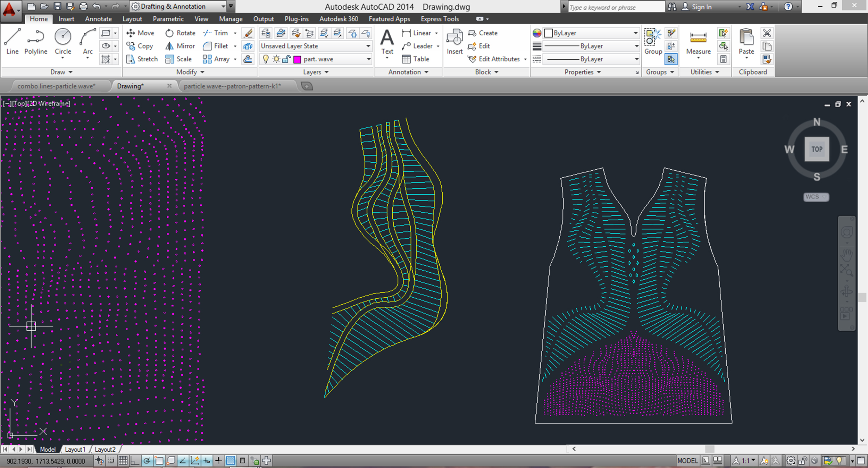Toggle the layer on/off lightbulb
868x468 pixels.
tap(266, 59)
